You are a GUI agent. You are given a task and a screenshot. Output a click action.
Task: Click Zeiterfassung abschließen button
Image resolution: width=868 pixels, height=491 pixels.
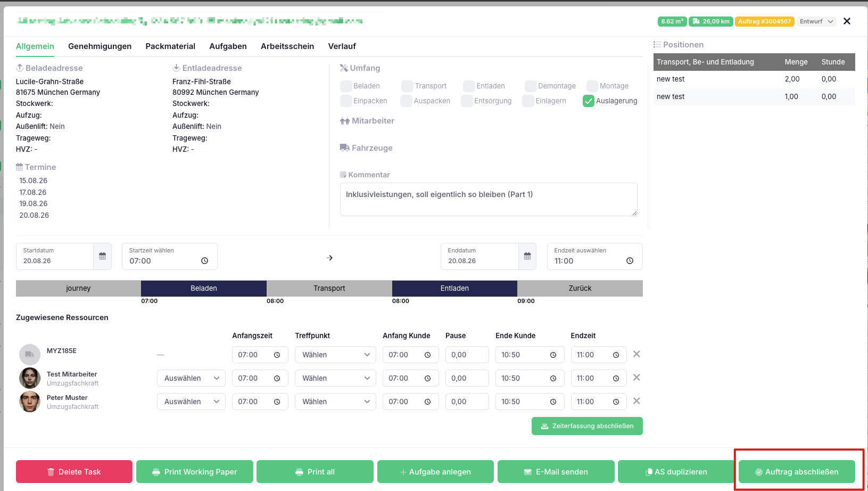tap(587, 426)
